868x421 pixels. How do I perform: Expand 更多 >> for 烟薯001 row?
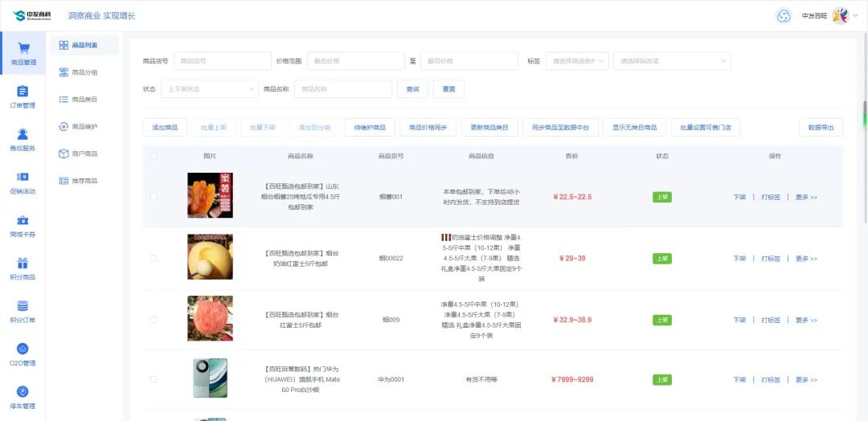coord(806,197)
